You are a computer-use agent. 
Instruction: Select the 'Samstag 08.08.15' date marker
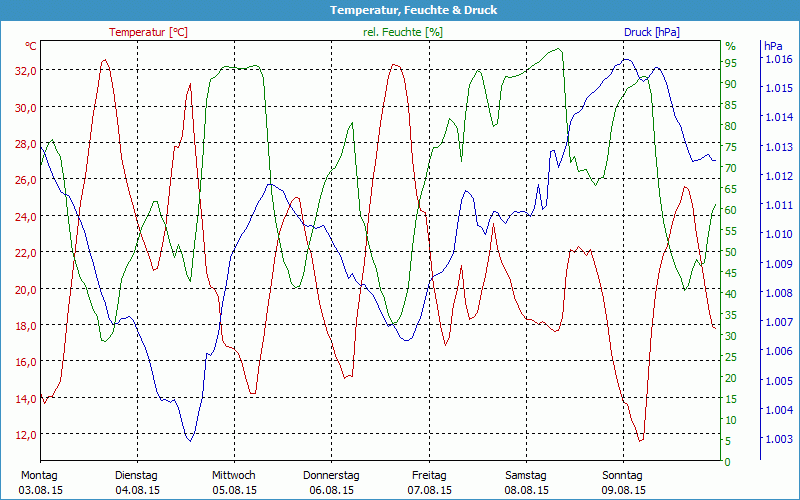click(526, 482)
